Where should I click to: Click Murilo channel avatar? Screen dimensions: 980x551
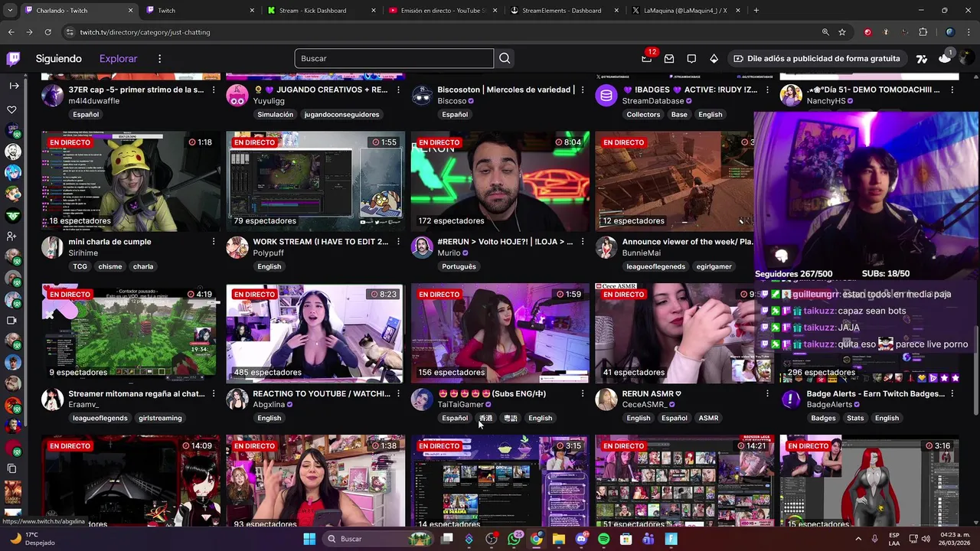422,247
